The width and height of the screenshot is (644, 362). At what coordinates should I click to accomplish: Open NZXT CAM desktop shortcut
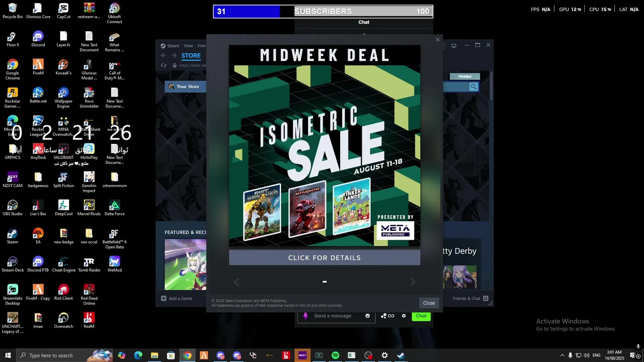point(13,180)
